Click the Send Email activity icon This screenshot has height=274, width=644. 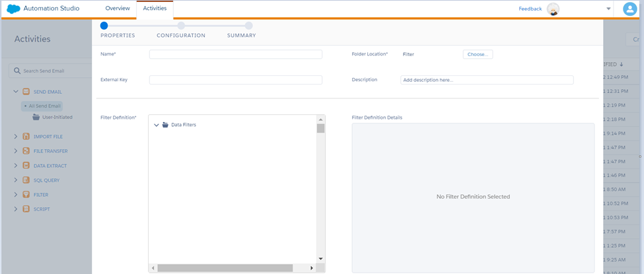(x=26, y=92)
